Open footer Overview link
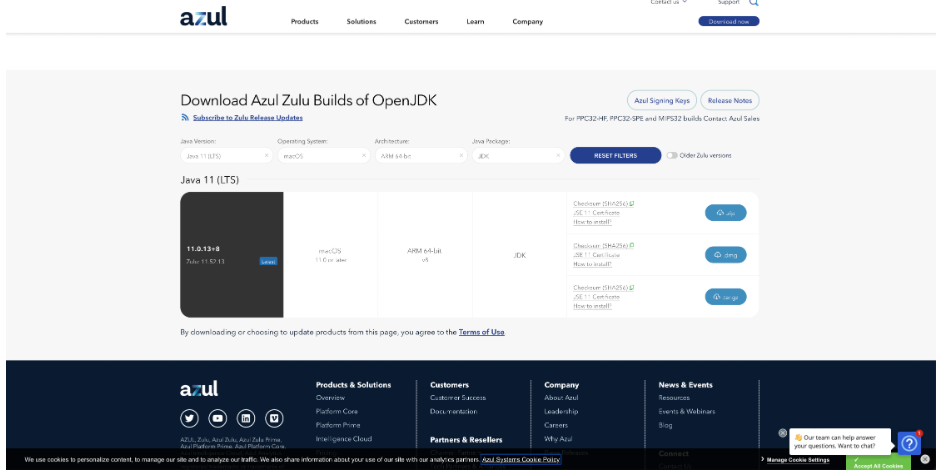Image resolution: width=940 pixels, height=472 pixels. (x=330, y=398)
